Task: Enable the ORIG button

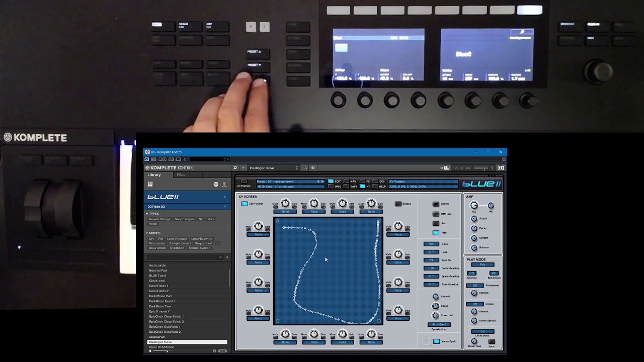Action: [331, 187]
